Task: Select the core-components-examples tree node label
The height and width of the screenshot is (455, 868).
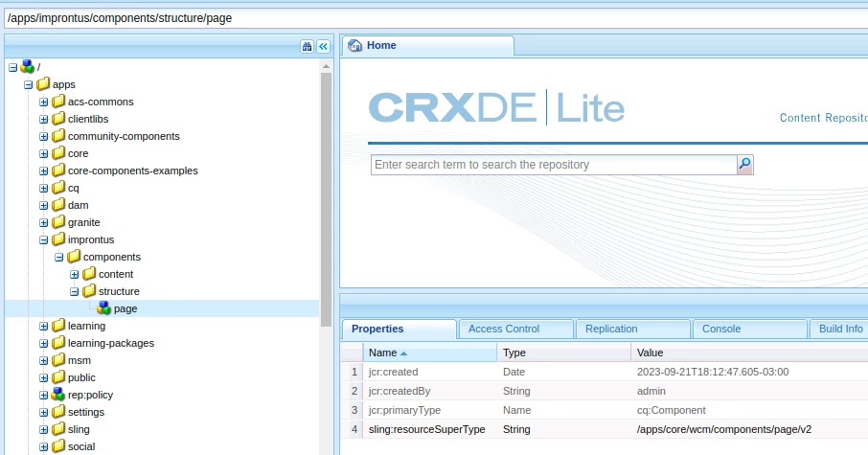Action: click(133, 171)
